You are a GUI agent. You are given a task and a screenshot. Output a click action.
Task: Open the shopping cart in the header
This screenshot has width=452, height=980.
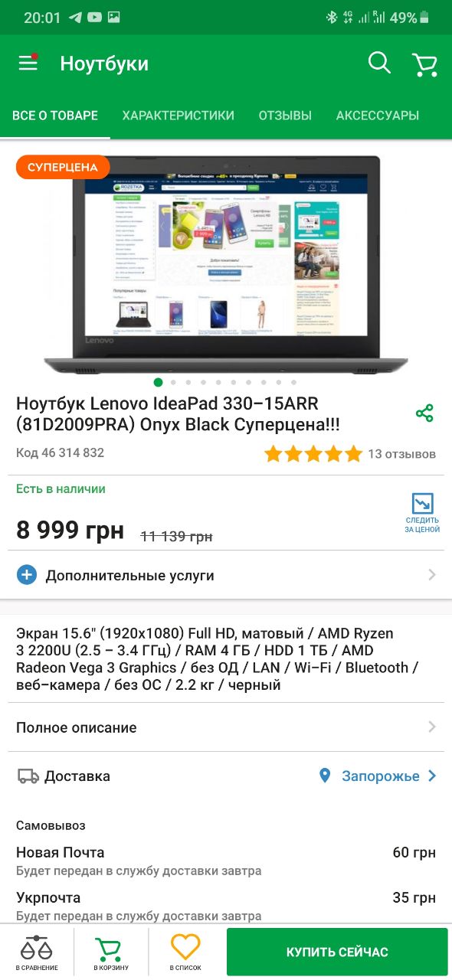click(424, 64)
